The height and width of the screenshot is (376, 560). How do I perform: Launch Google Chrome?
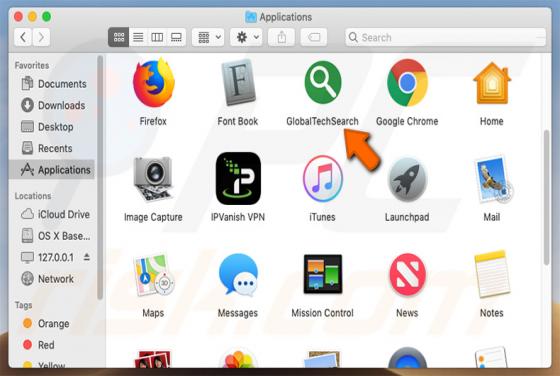point(407,83)
